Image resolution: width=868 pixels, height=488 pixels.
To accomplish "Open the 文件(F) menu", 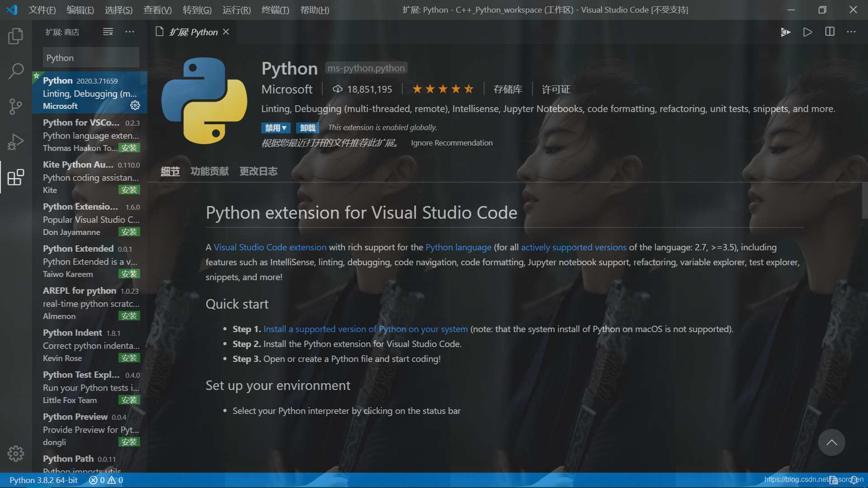I will (x=42, y=9).
